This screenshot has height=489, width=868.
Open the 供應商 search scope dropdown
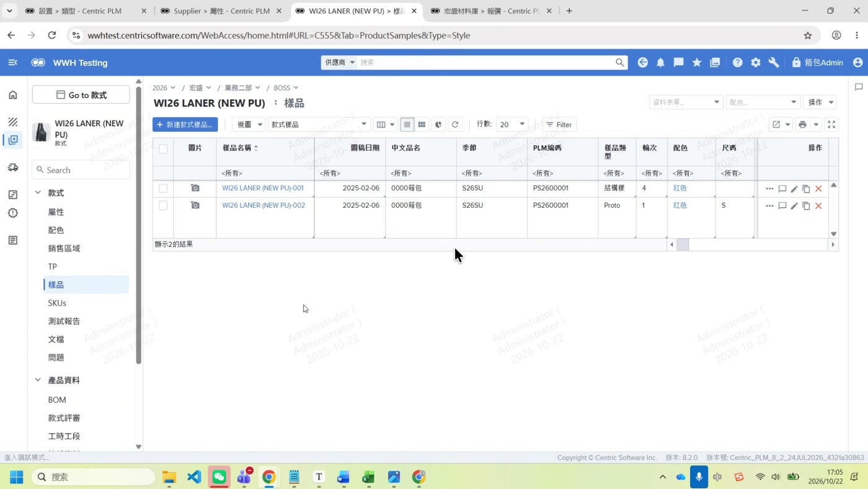click(339, 63)
